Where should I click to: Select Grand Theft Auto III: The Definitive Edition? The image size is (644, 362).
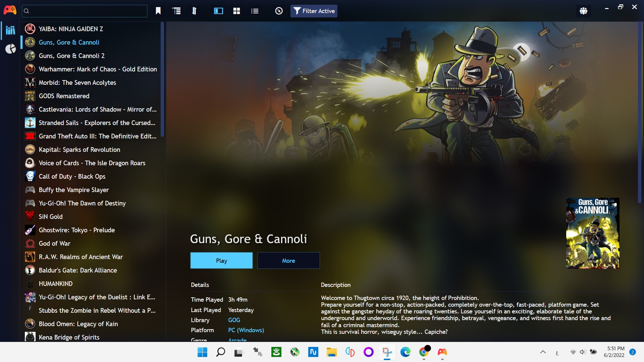(91, 136)
